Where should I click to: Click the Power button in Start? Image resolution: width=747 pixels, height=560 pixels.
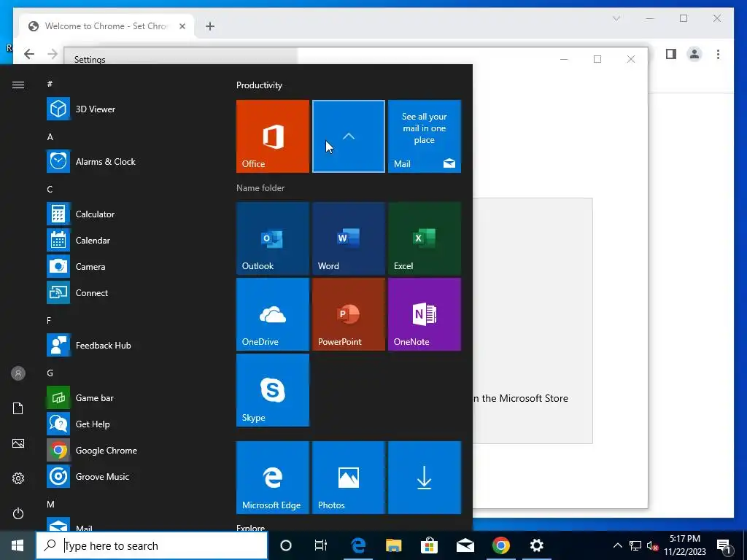(18, 513)
